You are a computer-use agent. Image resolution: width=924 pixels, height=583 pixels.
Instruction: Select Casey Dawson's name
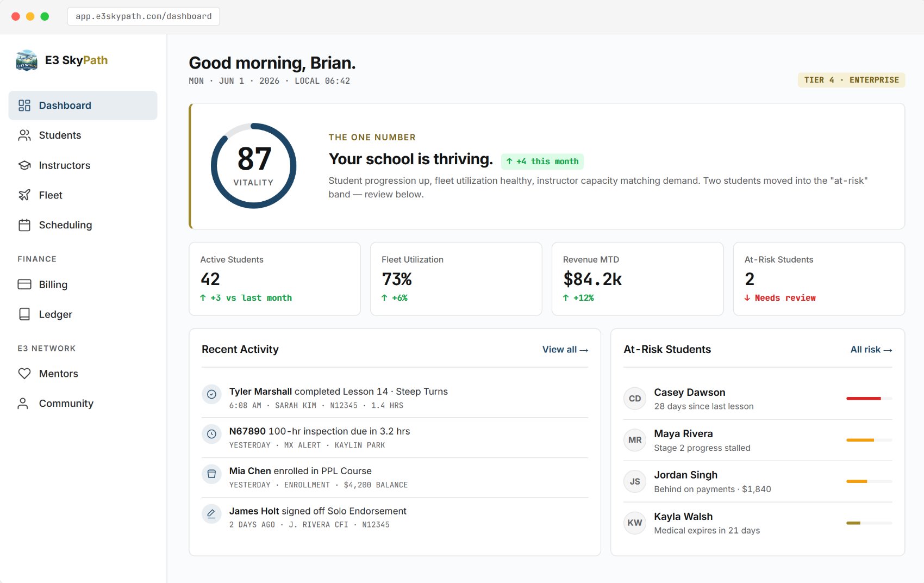[689, 393]
